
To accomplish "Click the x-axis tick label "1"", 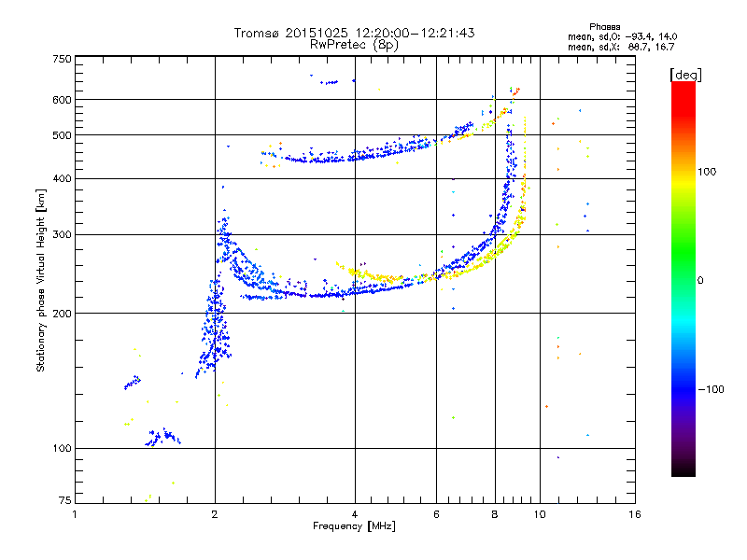I will (75, 514).
